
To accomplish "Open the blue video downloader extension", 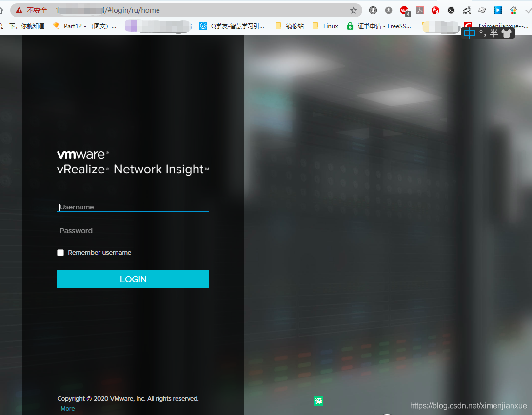I will click(x=499, y=10).
